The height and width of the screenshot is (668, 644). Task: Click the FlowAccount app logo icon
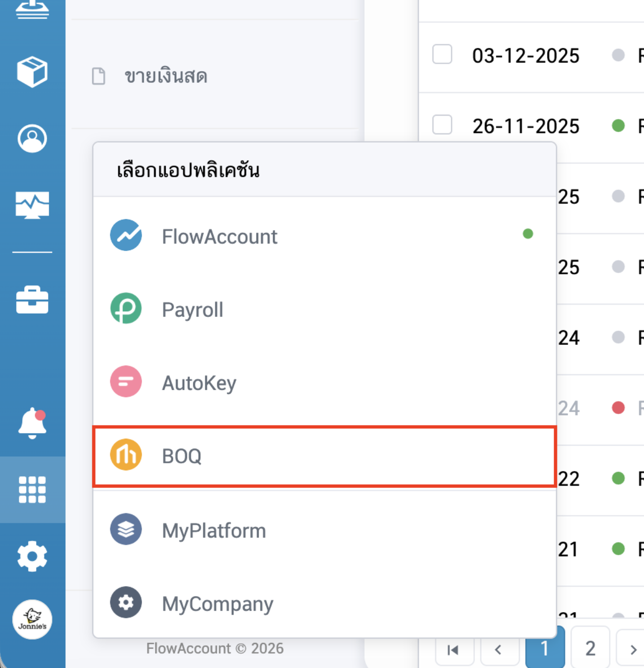pyautogui.click(x=126, y=235)
